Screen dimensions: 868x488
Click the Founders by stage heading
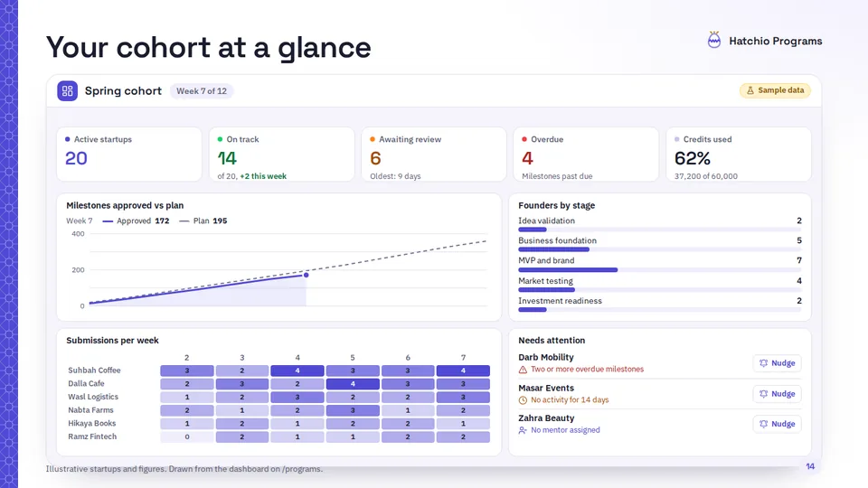click(x=556, y=205)
